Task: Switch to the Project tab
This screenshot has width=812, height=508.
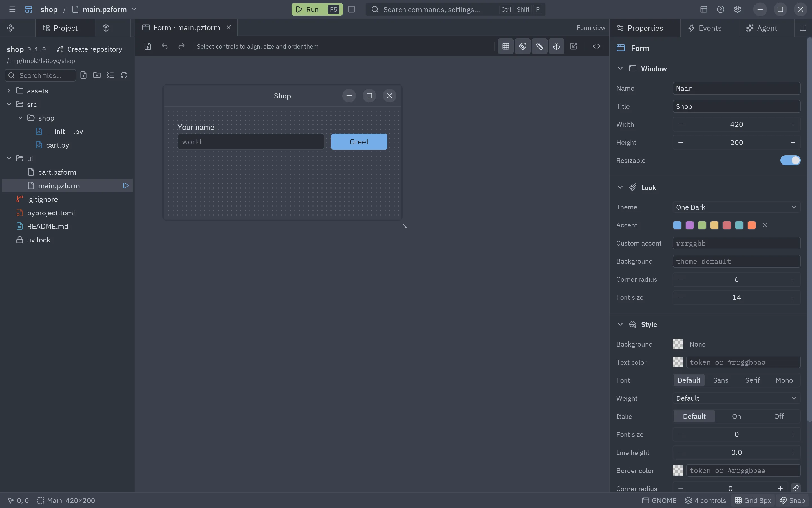Action: coord(65,28)
